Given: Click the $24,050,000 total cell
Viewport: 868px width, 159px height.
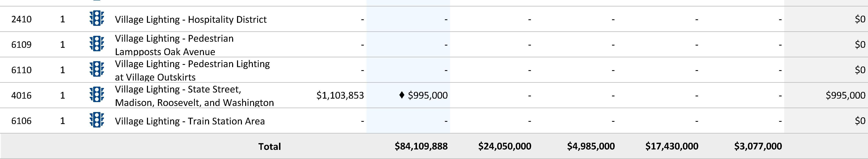Looking at the screenshot, I should (505, 146).
